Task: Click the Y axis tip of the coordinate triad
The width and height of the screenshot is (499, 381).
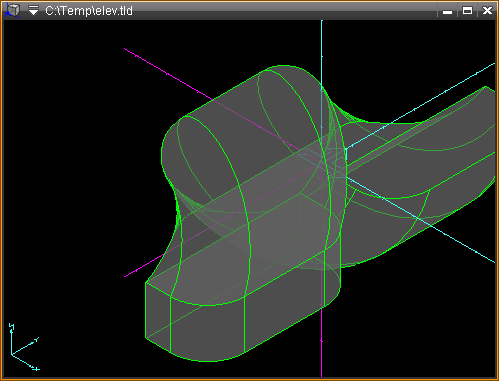Action: [36, 340]
